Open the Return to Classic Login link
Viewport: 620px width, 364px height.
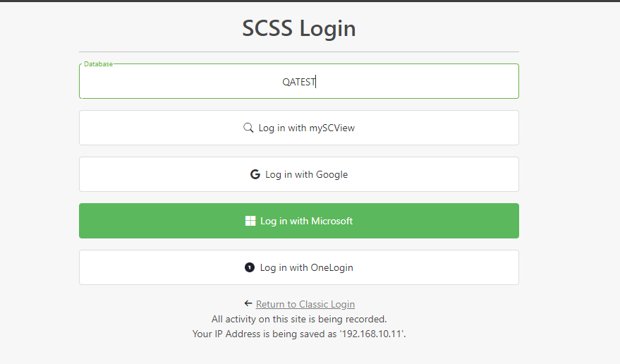[305, 304]
